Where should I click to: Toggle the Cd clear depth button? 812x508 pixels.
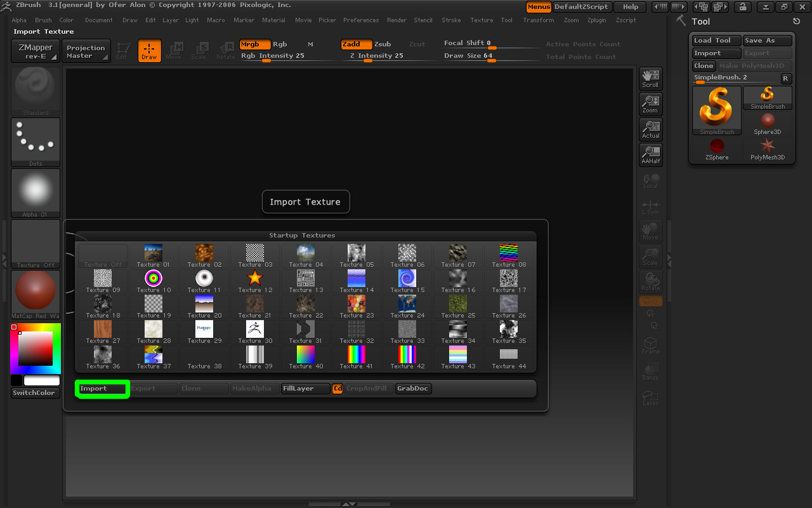tap(337, 389)
